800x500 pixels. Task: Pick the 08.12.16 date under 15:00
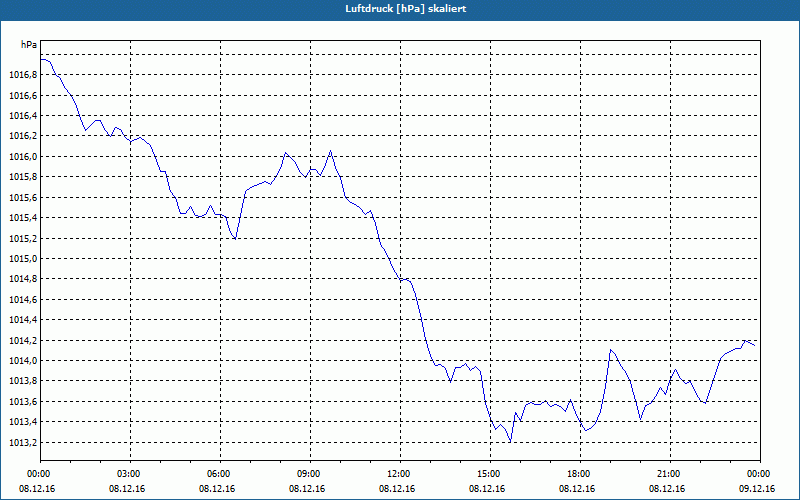coord(487,488)
